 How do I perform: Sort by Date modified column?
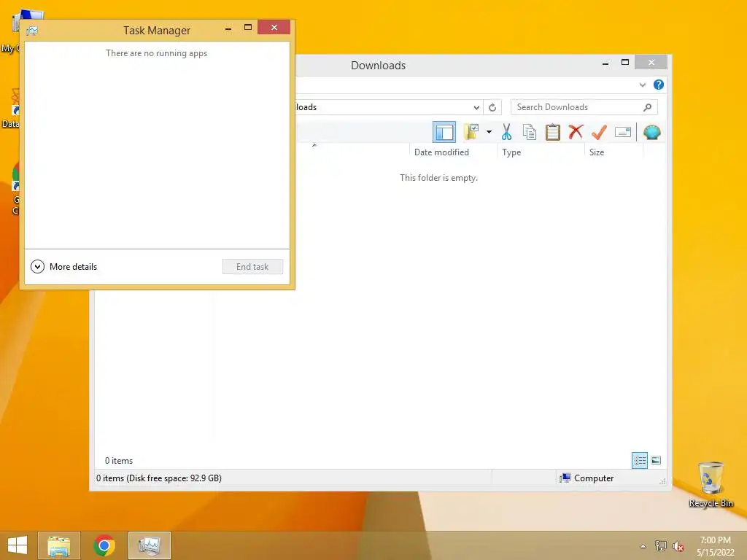[x=441, y=152]
